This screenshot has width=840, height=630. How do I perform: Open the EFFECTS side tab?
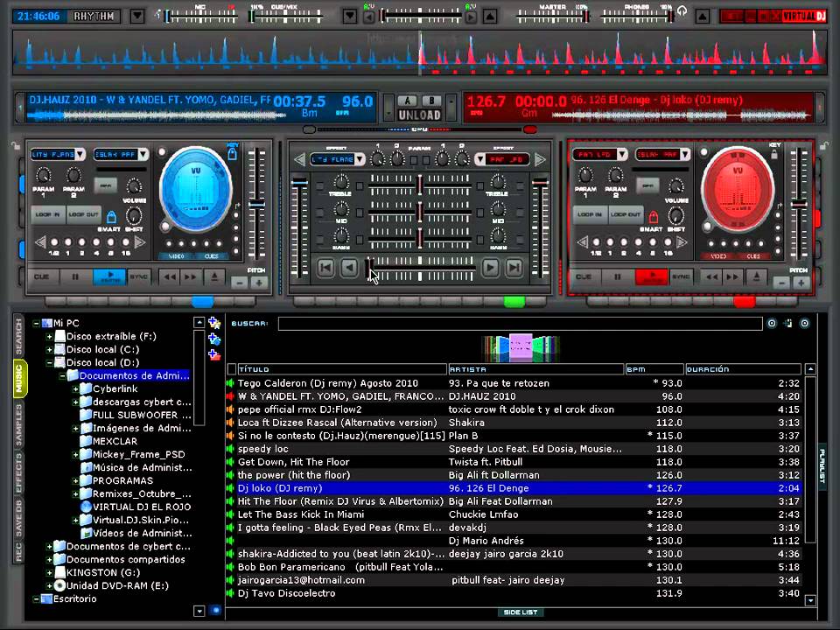(x=19, y=473)
